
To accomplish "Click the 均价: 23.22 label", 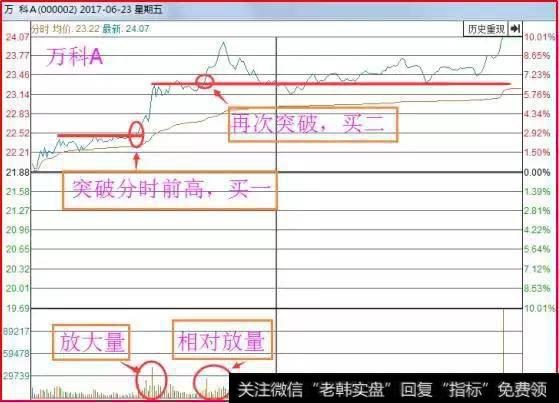I will pos(76,29).
